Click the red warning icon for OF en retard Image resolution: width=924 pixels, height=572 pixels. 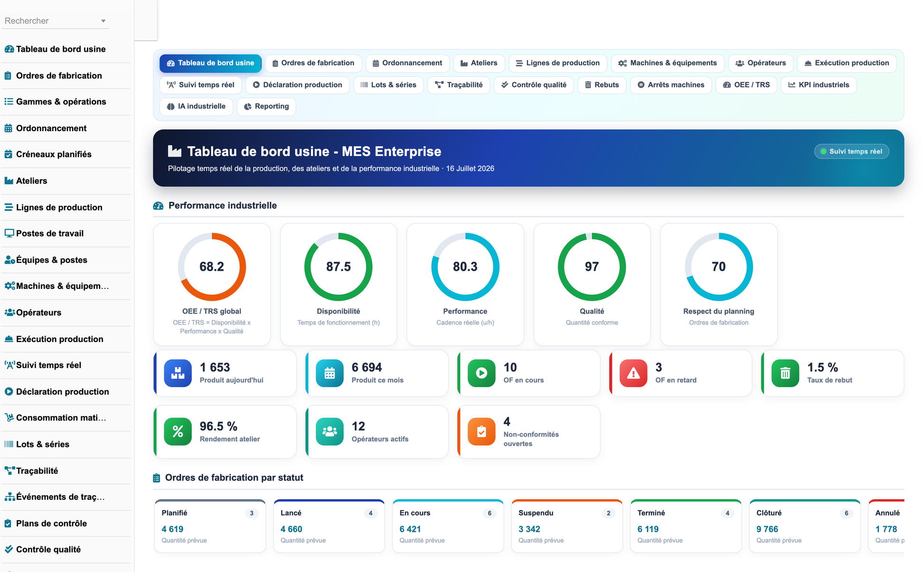click(x=633, y=373)
